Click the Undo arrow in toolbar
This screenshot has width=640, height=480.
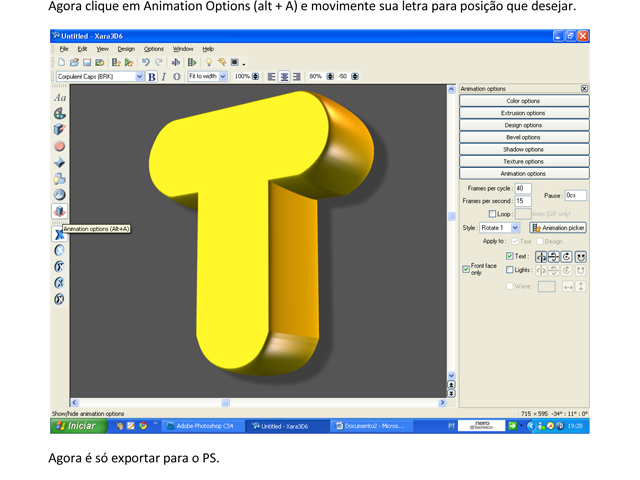pos(146,62)
